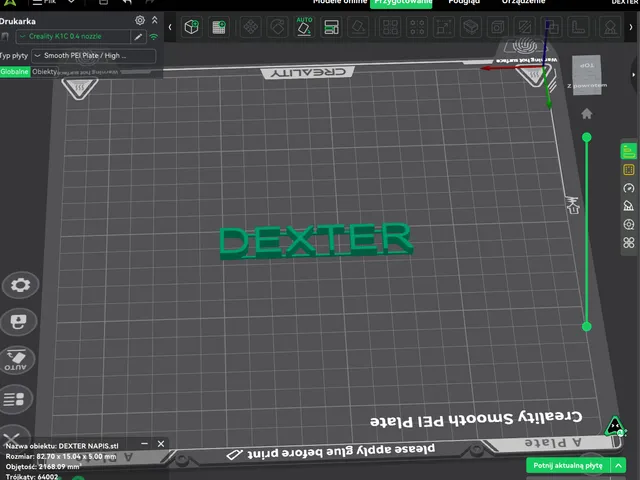The width and height of the screenshot is (640, 480).
Task: Click the Add model cube icon
Action: [191, 27]
